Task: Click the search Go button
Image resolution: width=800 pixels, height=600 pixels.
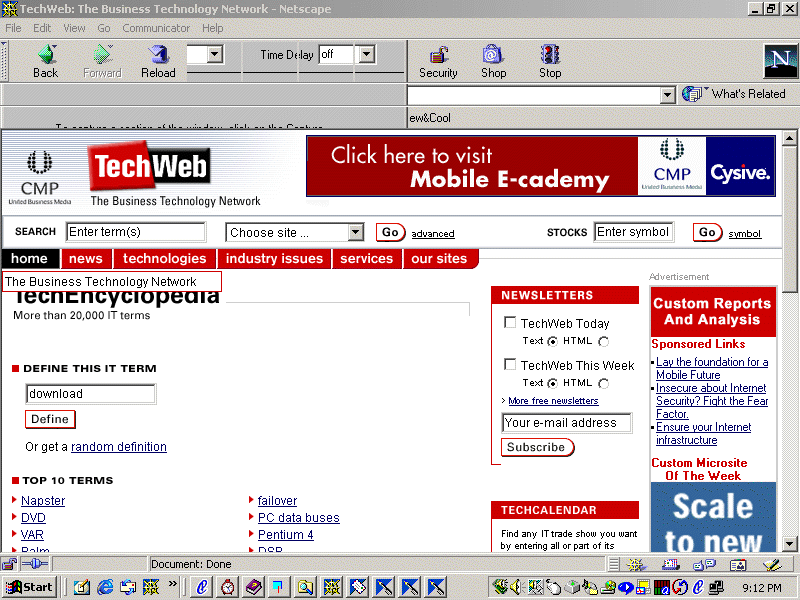Action: (x=390, y=233)
